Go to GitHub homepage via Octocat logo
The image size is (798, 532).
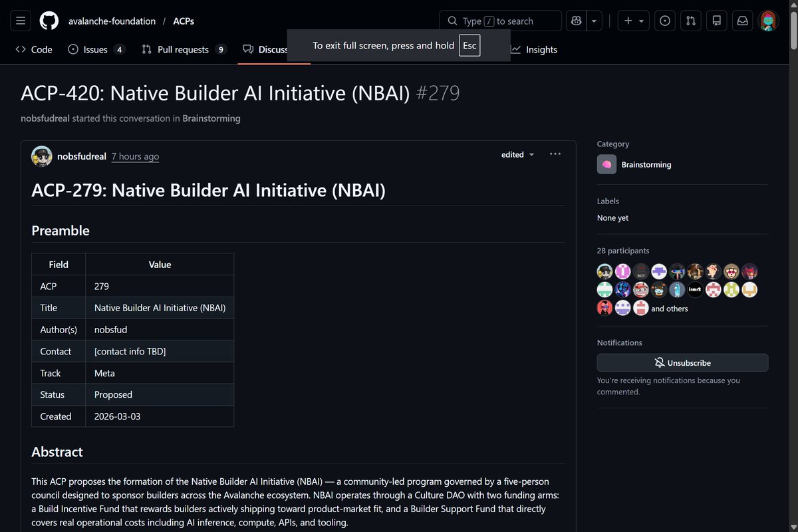[49, 21]
